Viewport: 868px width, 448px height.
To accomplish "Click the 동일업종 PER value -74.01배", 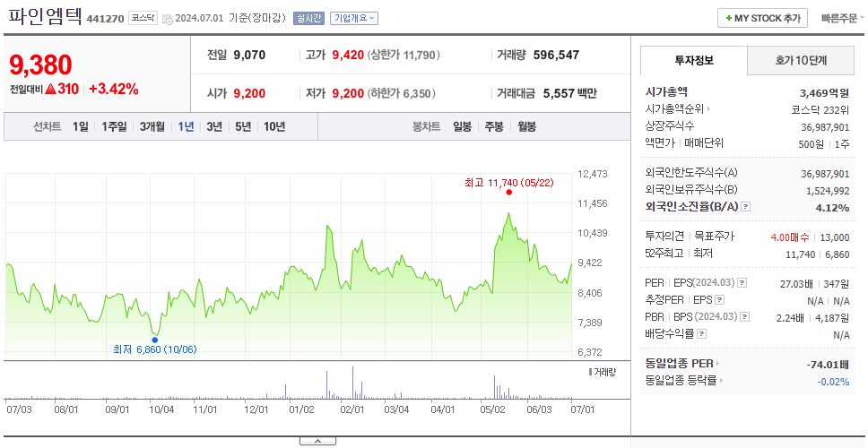I will [x=829, y=365].
